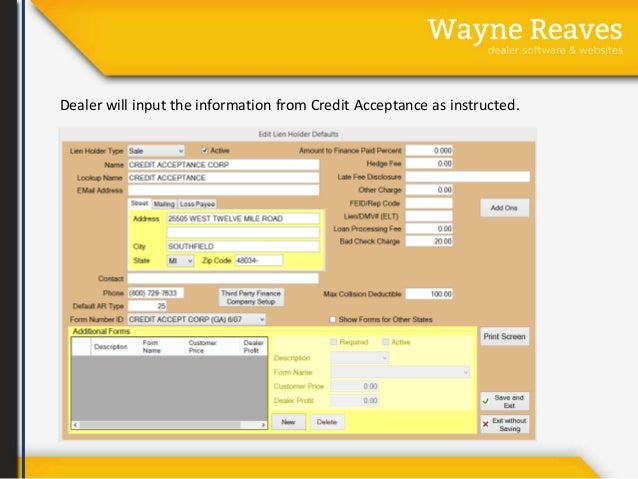Click scrollbar left arrow in Additional Forms
Viewport: 638px width, 479px height.
(75, 425)
